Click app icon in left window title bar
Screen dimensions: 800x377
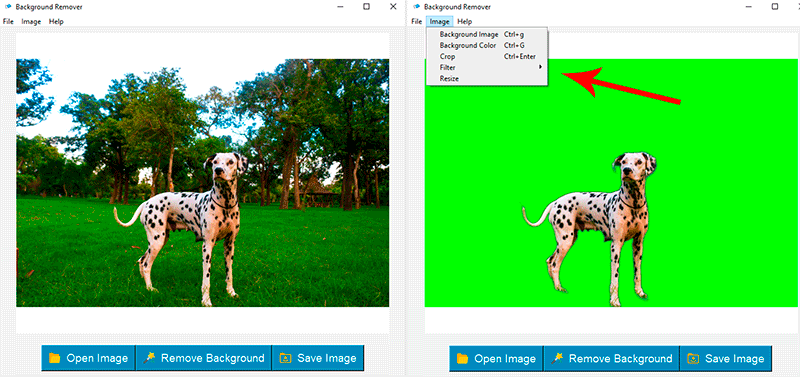(x=8, y=7)
